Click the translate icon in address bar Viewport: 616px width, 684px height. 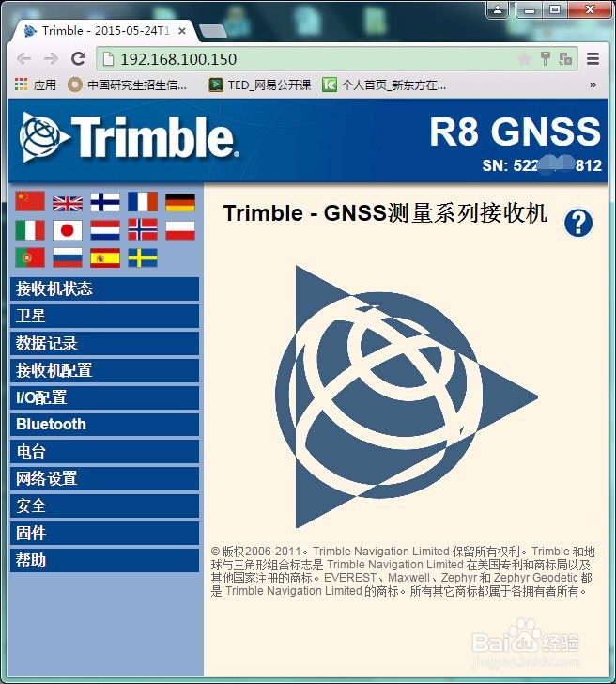[565, 59]
